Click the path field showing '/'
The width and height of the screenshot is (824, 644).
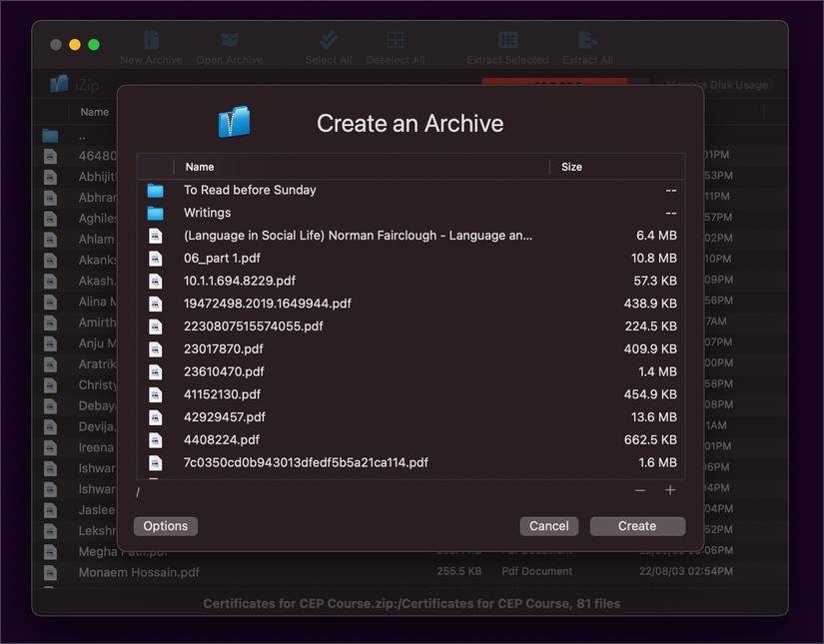(300, 491)
